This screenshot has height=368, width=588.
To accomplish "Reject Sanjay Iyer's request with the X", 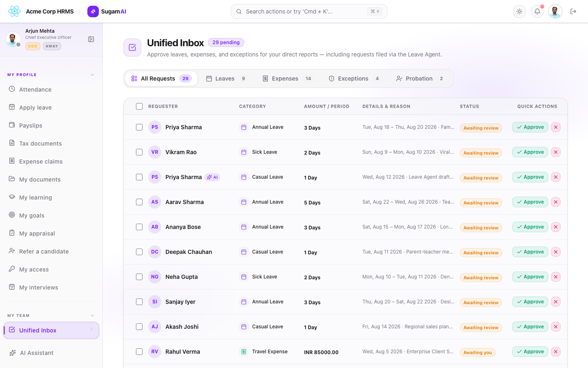I will [556, 302].
